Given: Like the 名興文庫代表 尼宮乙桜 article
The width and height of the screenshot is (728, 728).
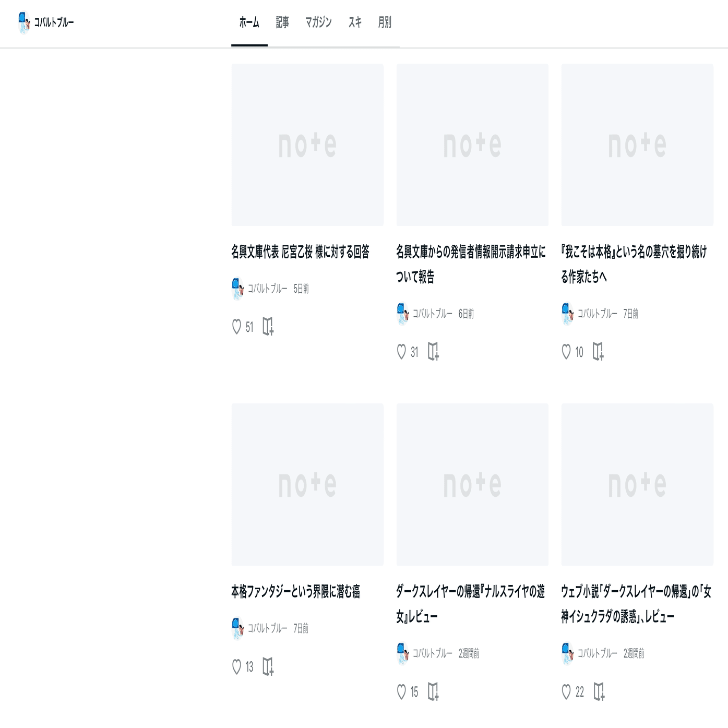Looking at the screenshot, I should 236,327.
